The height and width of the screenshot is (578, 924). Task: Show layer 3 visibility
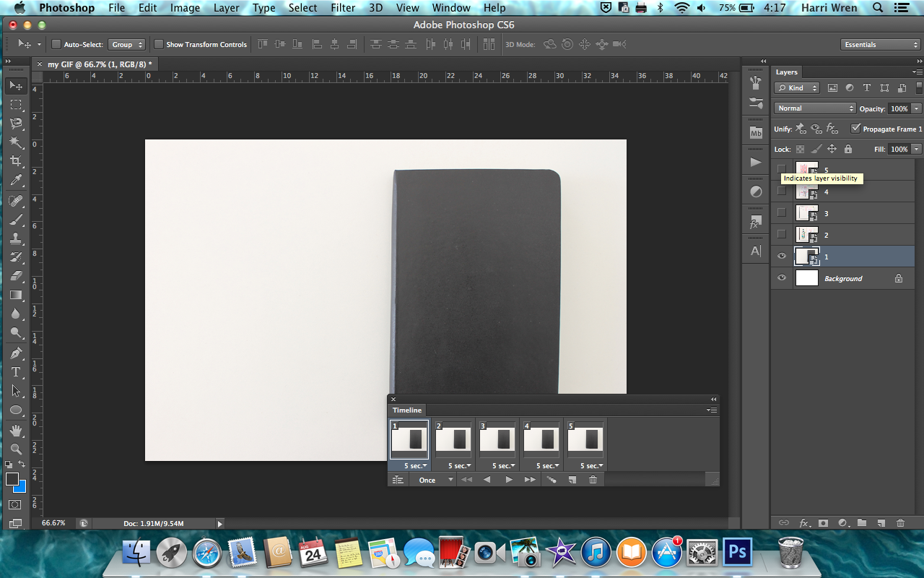click(x=781, y=213)
